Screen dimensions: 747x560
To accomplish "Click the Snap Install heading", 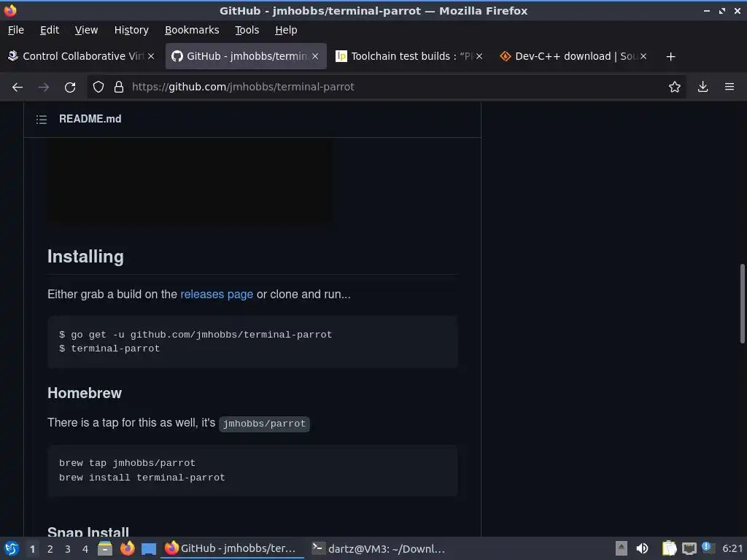I will [88, 532].
